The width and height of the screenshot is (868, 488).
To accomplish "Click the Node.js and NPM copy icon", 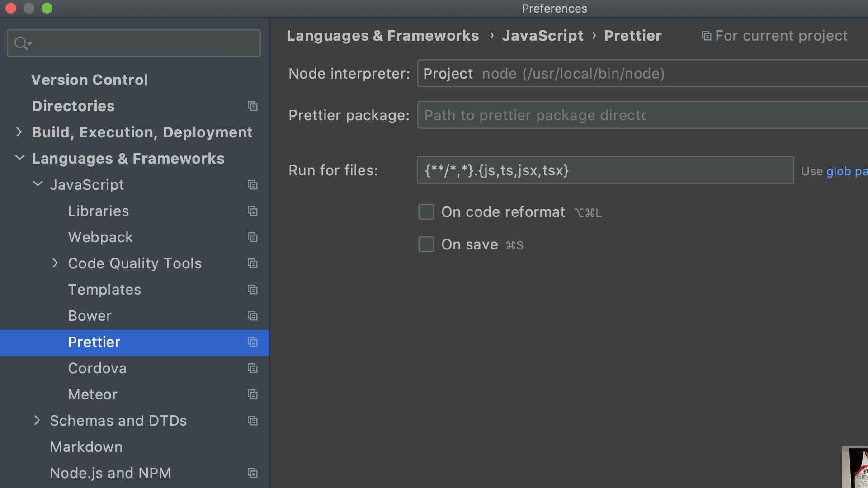I will tap(252, 473).
